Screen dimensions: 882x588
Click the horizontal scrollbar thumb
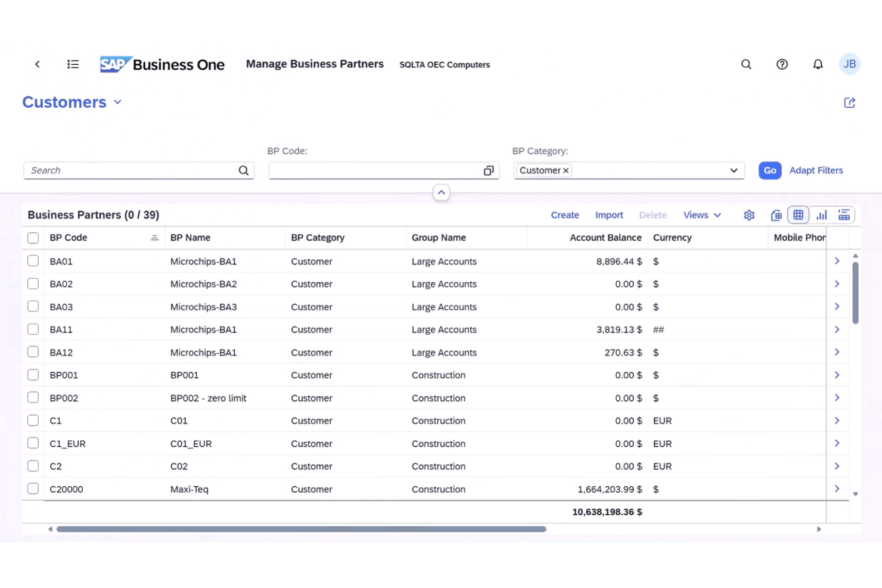[301, 529]
